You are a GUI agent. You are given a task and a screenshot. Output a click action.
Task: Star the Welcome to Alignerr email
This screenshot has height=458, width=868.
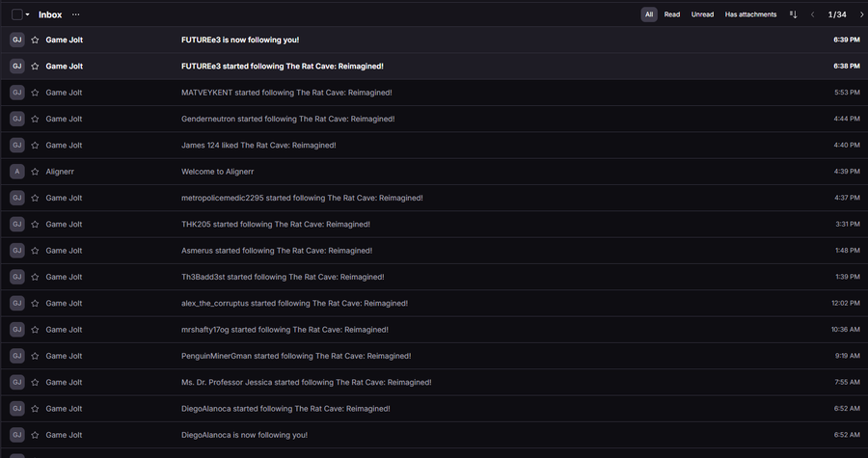35,172
